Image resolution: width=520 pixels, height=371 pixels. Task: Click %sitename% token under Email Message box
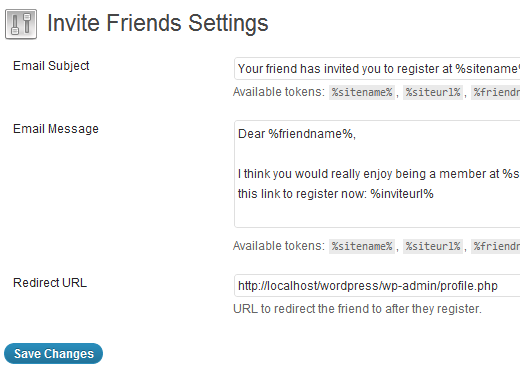point(362,246)
